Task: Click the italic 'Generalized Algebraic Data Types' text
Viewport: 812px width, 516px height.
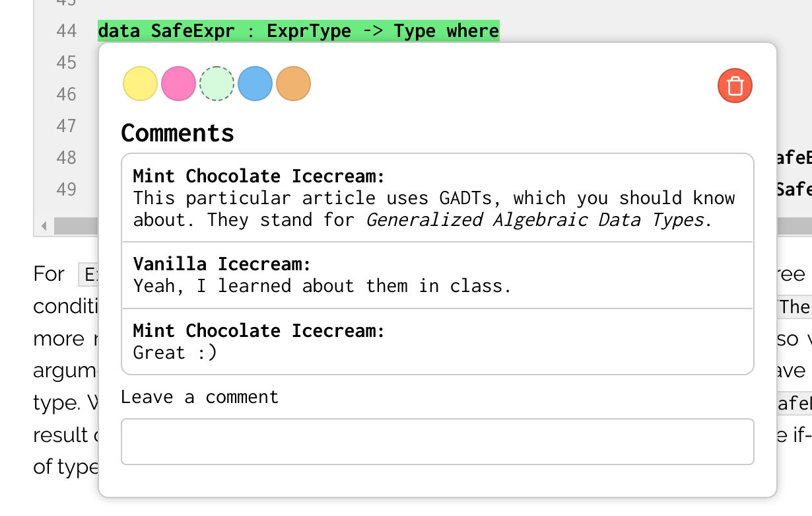Action: click(x=535, y=220)
